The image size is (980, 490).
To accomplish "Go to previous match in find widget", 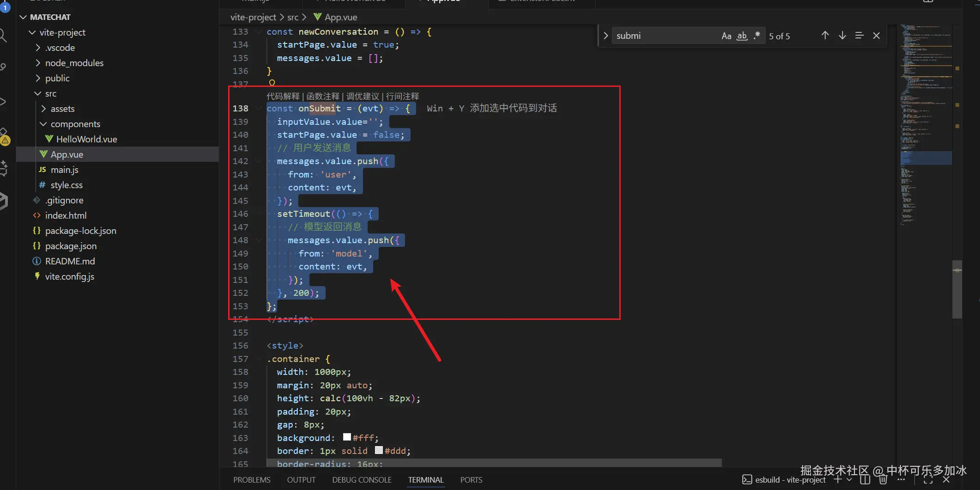I will (825, 36).
